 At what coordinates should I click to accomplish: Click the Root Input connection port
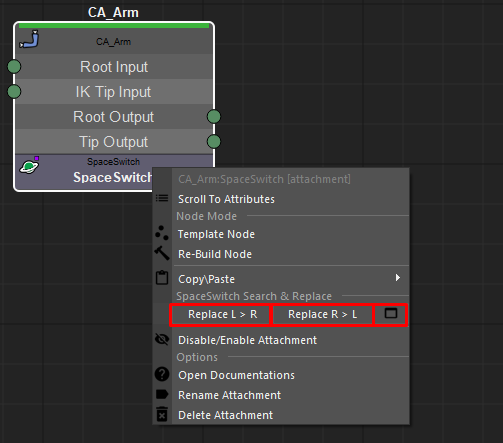14,67
